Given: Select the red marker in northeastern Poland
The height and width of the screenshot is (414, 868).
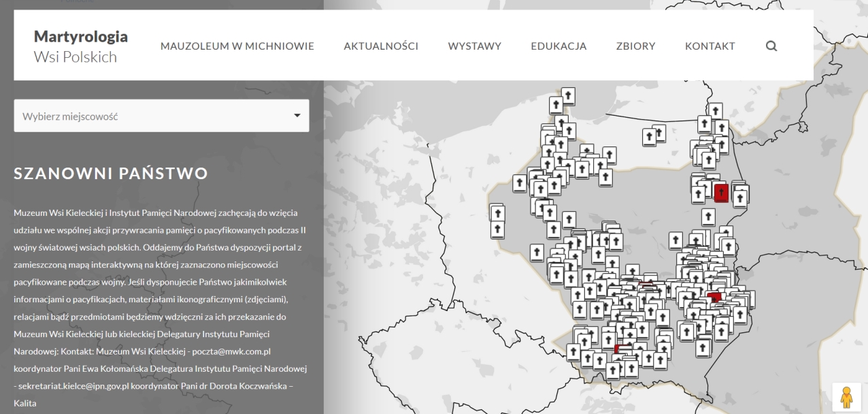Looking at the screenshot, I should click(x=721, y=193).
